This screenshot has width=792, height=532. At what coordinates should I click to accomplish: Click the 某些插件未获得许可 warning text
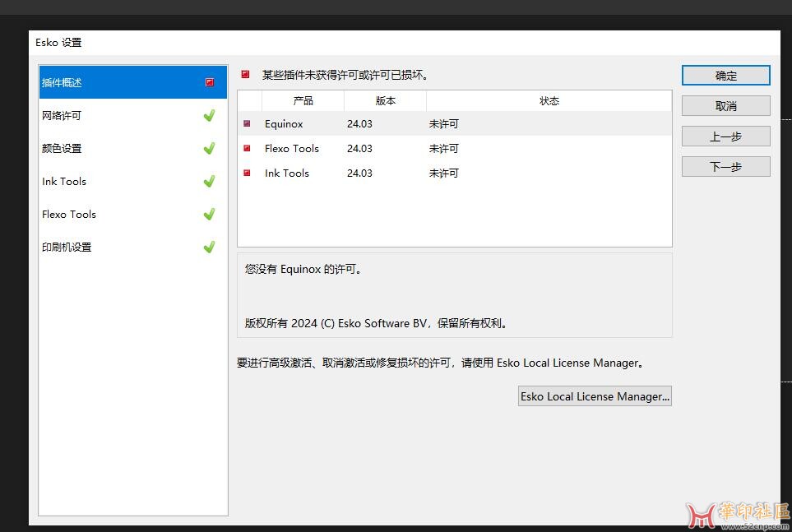[346, 75]
